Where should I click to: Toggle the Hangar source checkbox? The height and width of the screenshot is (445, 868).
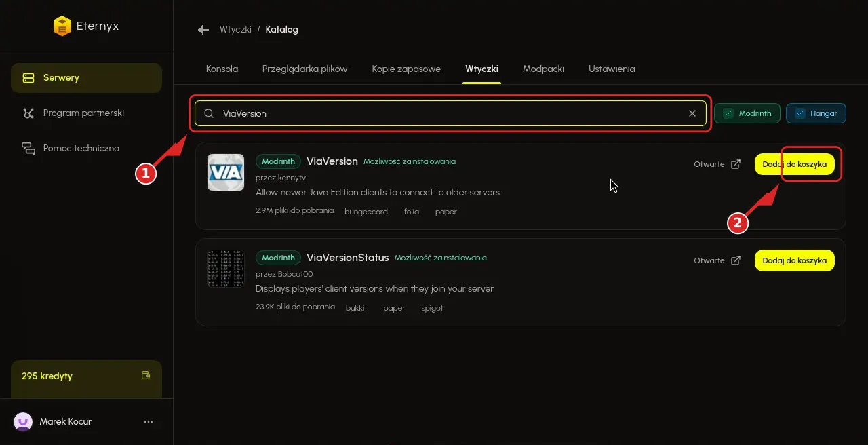pyautogui.click(x=816, y=113)
